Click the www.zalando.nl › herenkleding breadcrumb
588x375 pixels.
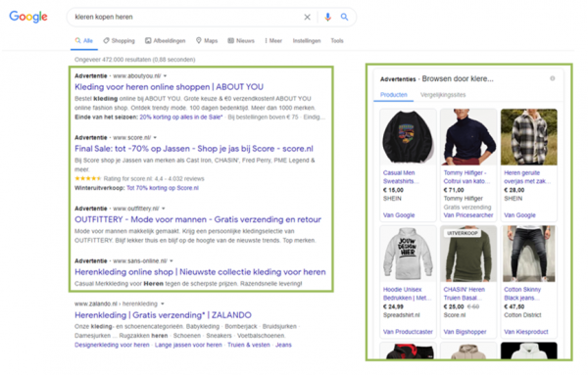(116, 304)
